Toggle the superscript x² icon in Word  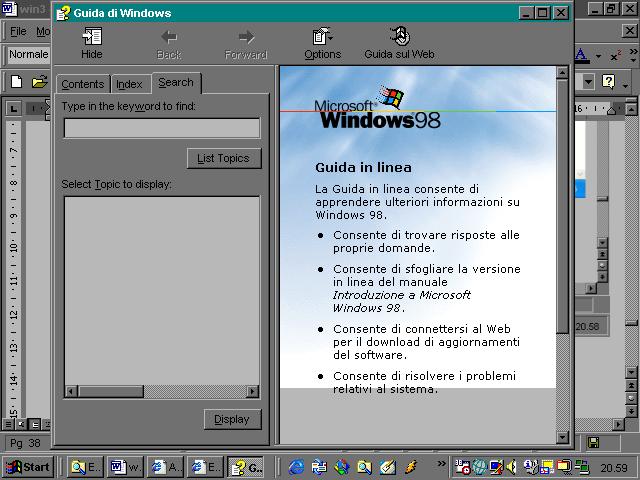click(616, 56)
